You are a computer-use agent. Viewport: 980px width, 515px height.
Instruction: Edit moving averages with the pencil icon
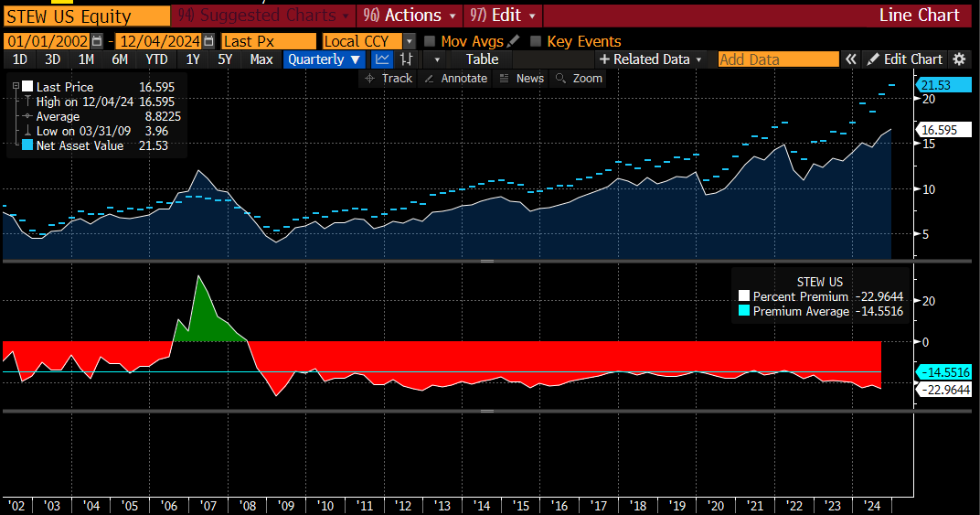coord(513,40)
